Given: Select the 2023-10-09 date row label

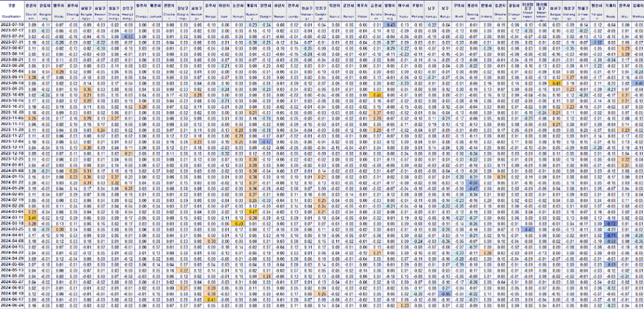Looking at the screenshot, I should click(12, 94).
